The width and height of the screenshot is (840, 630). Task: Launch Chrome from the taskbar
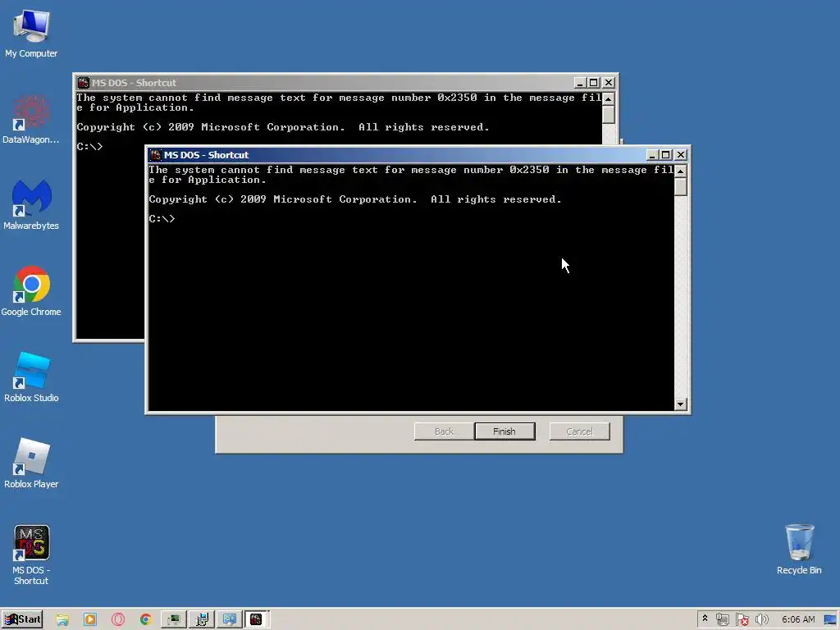click(146, 619)
